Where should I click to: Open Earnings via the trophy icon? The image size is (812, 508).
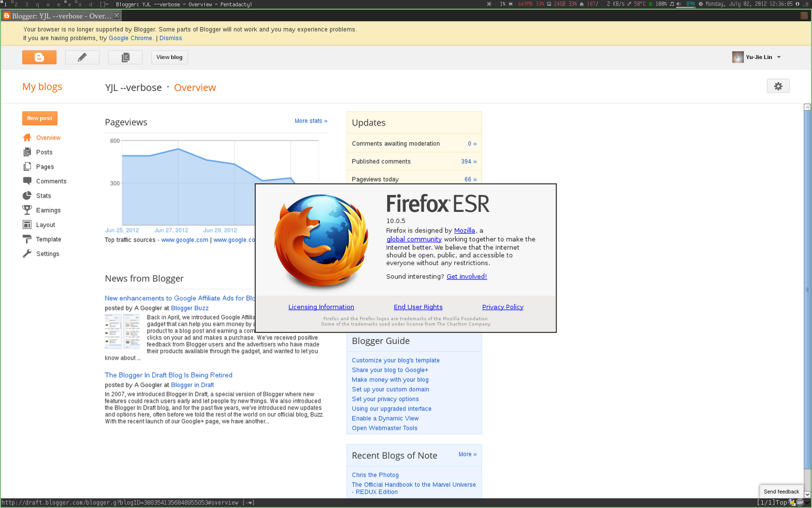(27, 210)
